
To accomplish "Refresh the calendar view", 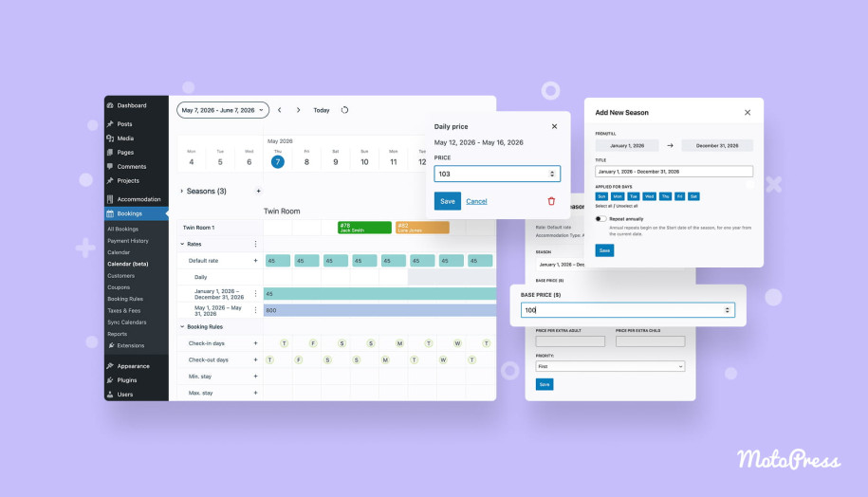I will (x=345, y=110).
